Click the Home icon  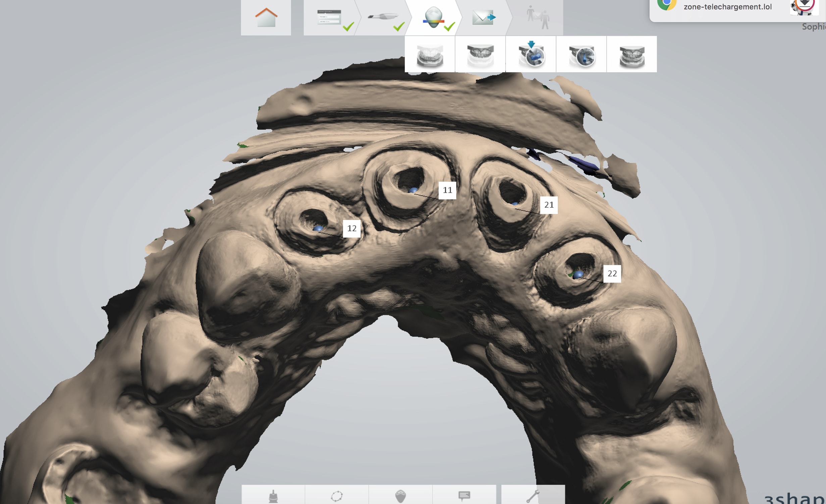point(266,17)
